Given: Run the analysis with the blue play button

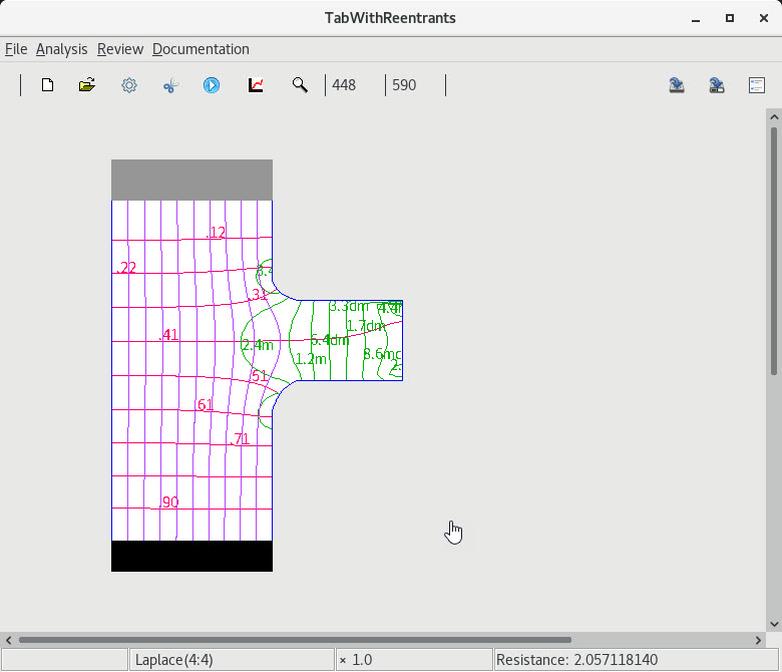Looking at the screenshot, I should tap(211, 85).
